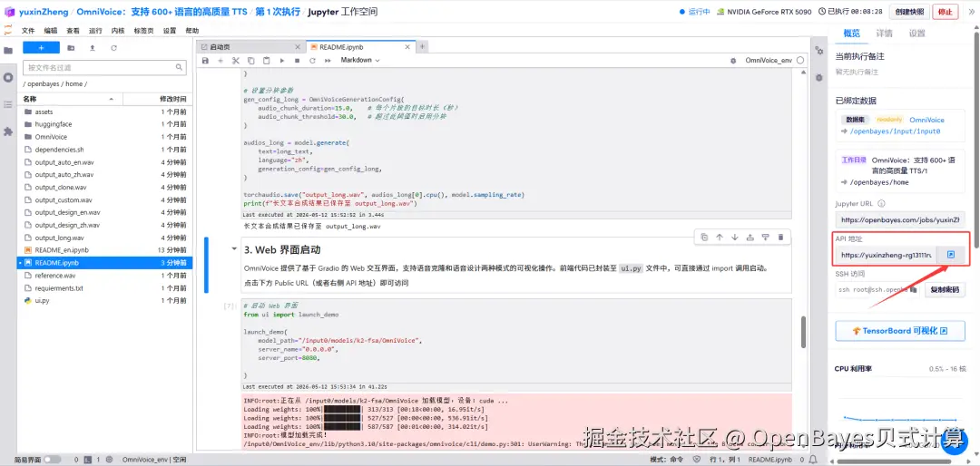This screenshot has width=980, height=466.
Task: Open TensorBoard 可视化 button
Action: (900, 330)
